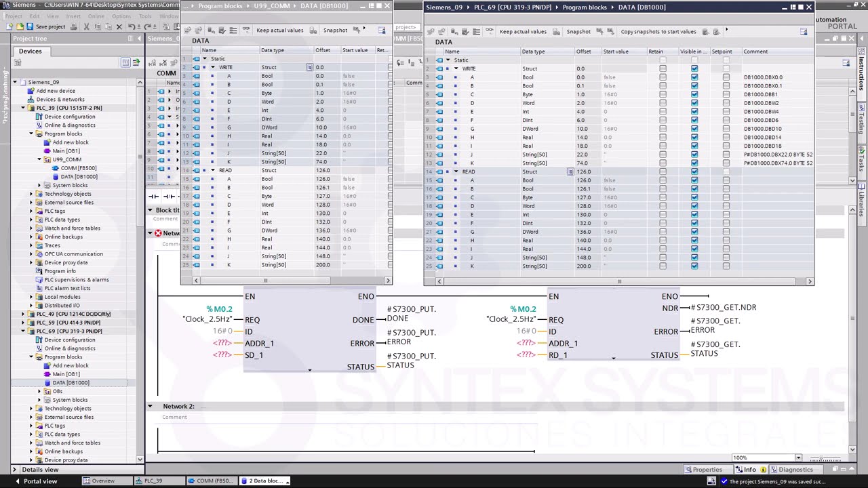The width and height of the screenshot is (868, 488).
Task: Click the Print icon in the main toolbar
Action: coord(75,26)
